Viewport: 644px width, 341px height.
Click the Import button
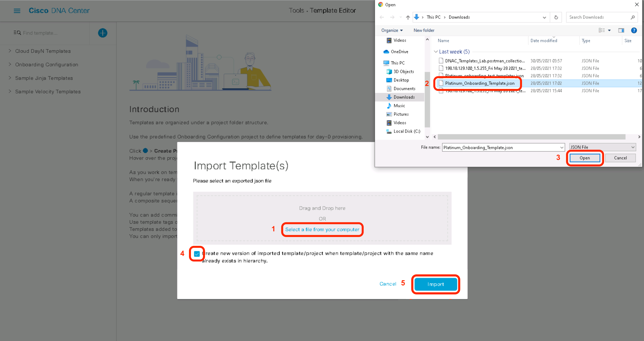click(x=436, y=284)
